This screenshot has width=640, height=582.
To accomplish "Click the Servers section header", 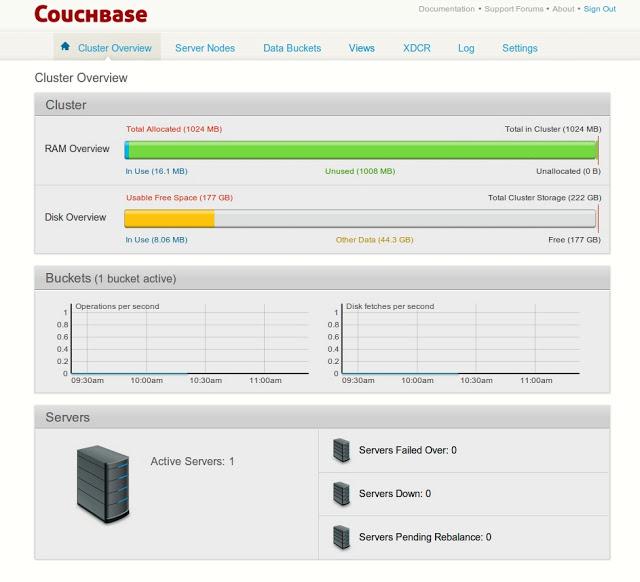I will pyautogui.click(x=322, y=417).
